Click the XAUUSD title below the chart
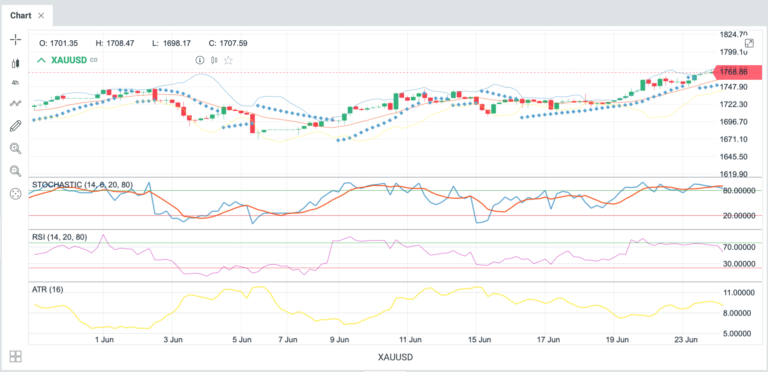 pos(395,357)
